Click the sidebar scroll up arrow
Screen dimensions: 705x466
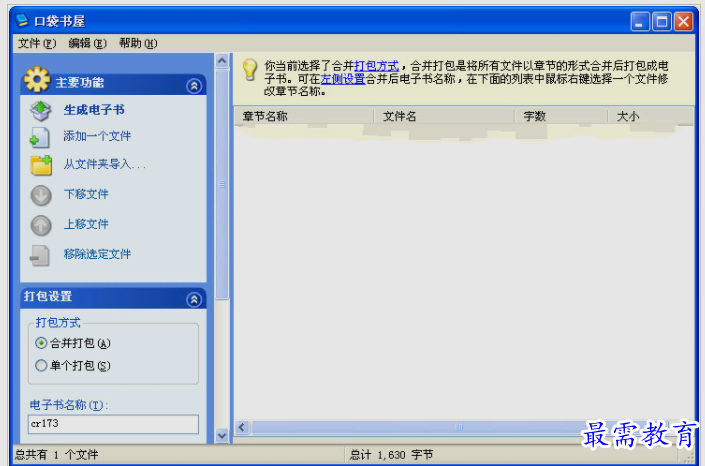(x=222, y=61)
